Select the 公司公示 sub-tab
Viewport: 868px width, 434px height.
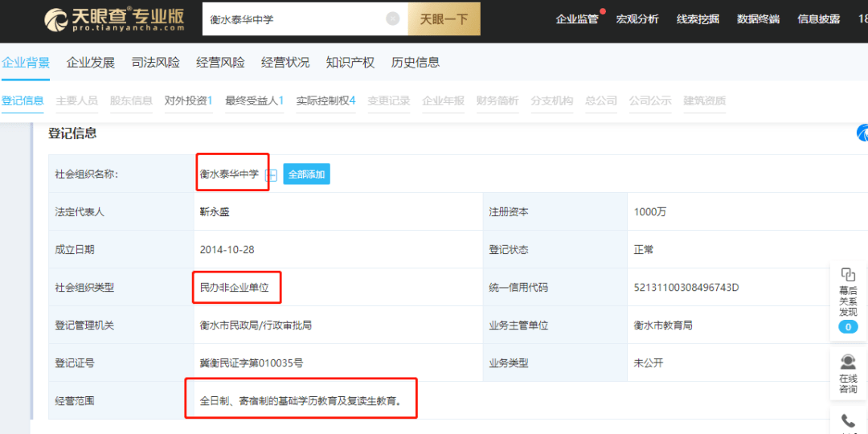tap(650, 100)
